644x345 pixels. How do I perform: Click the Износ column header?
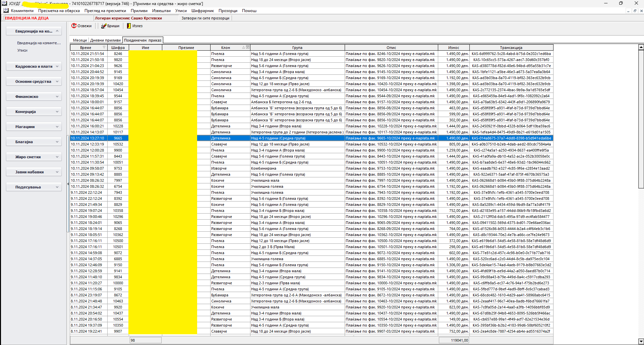click(454, 48)
